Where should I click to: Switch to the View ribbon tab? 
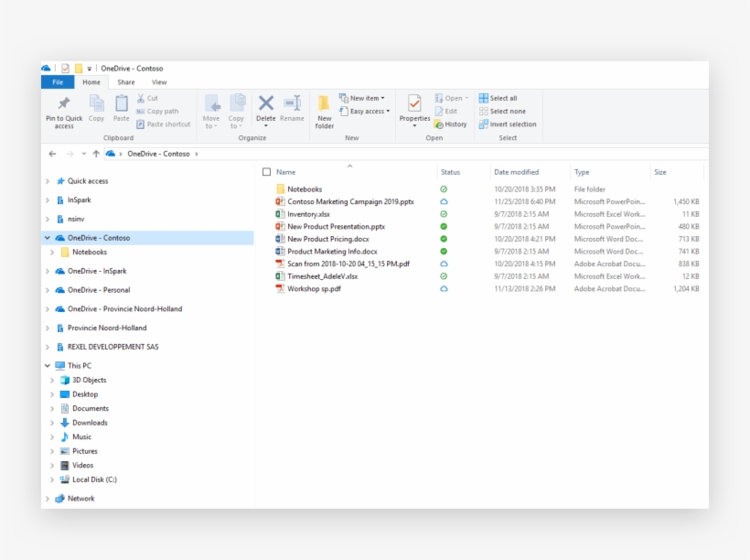point(159,82)
